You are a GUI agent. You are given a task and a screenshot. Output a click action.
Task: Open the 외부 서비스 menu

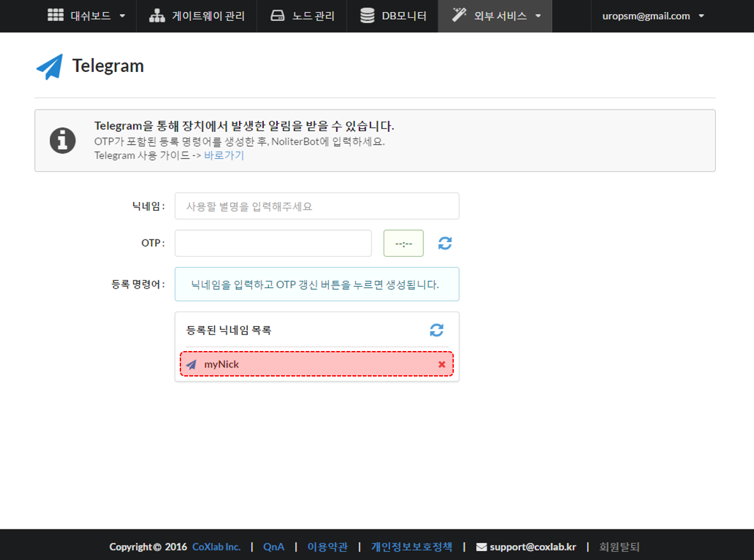[x=495, y=16]
